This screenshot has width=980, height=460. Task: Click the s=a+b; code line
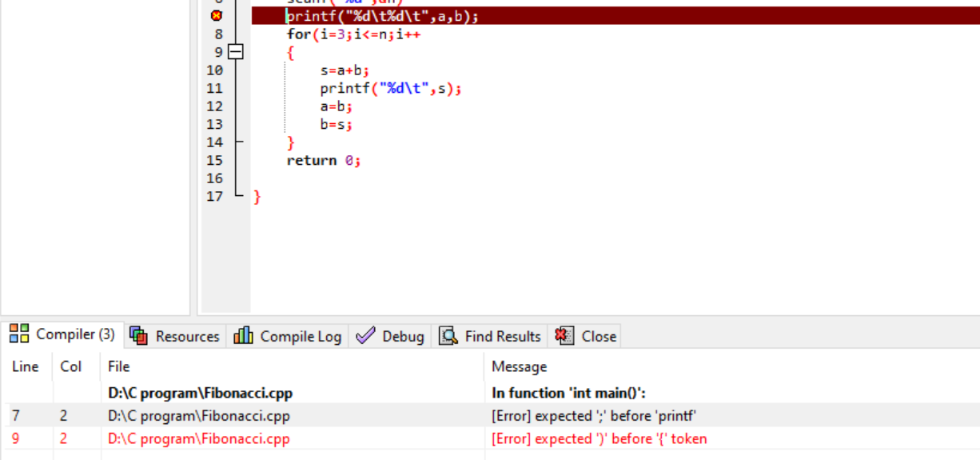pyautogui.click(x=345, y=70)
